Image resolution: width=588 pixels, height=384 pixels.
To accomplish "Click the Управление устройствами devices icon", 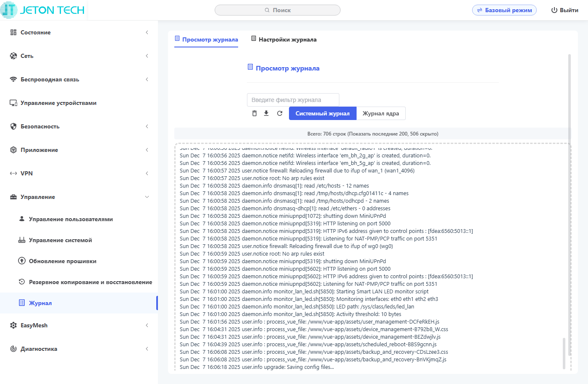I will pos(13,103).
